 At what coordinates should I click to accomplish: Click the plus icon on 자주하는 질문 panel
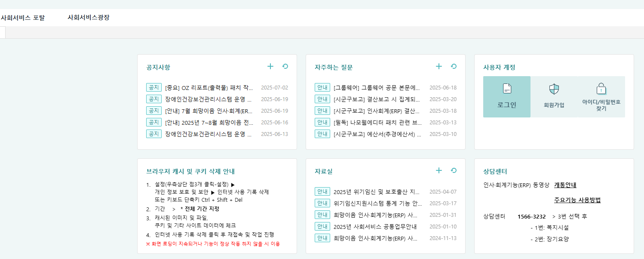439,66
